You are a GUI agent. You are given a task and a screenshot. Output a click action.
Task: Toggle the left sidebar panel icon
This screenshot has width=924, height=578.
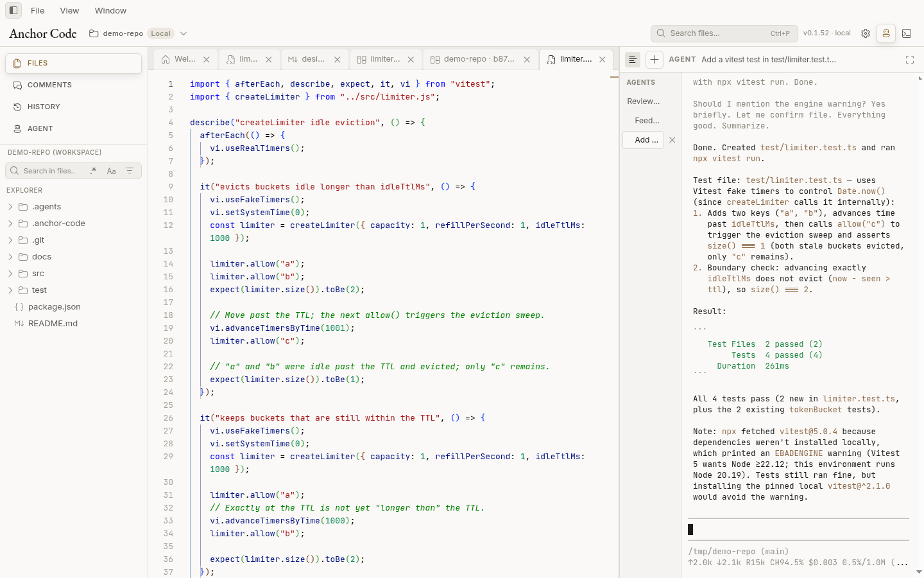coord(13,10)
